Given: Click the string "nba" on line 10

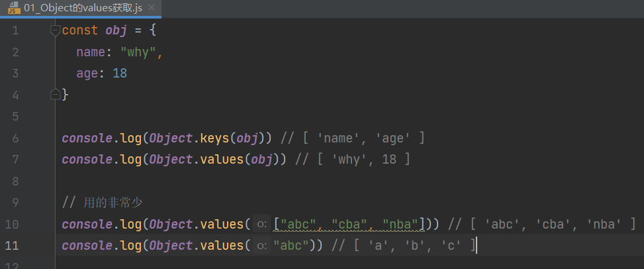Looking at the screenshot, I should (400, 224).
